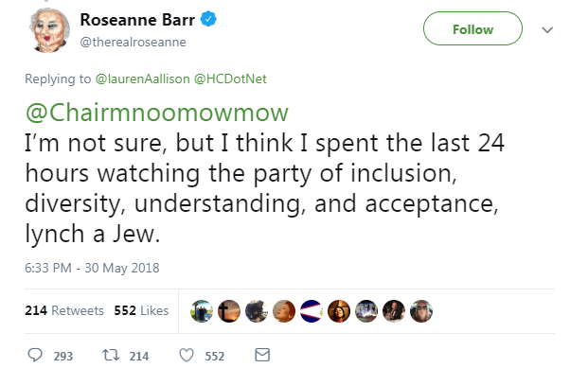The height and width of the screenshot is (368, 588).
Task: View the 214 Retweets list
Action: click(x=64, y=310)
